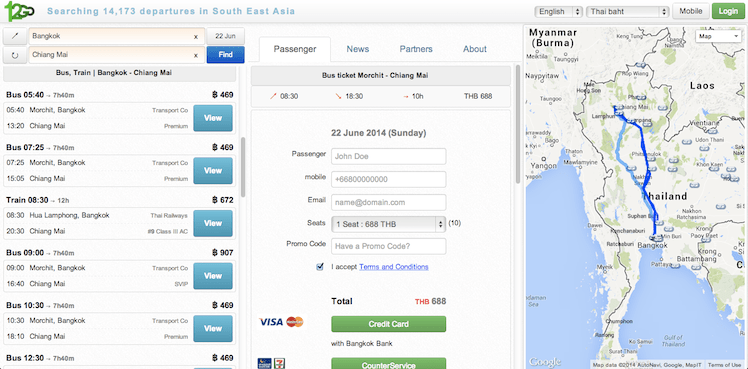Screen dimensions: 748x369
Task: Click the Bus 09:00 price ฿ 907
Action: tap(222, 253)
